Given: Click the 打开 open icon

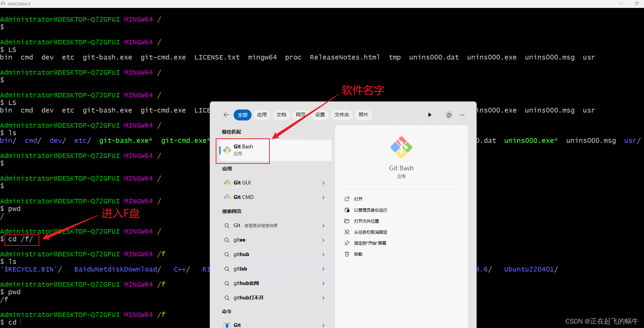Looking at the screenshot, I should pyautogui.click(x=347, y=199).
